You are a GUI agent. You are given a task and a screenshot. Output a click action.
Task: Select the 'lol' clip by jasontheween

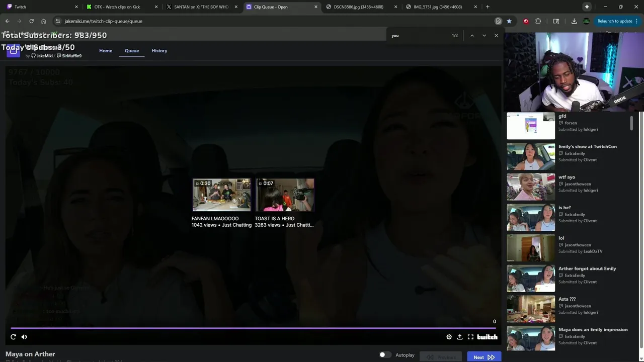click(x=568, y=248)
